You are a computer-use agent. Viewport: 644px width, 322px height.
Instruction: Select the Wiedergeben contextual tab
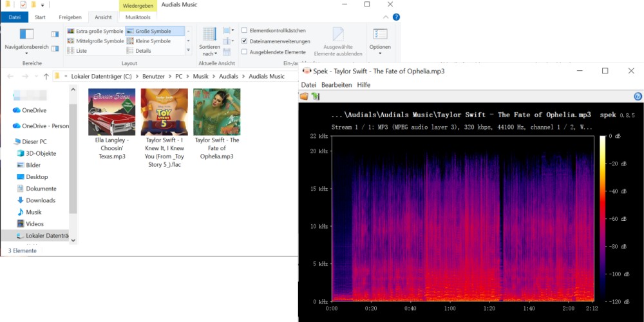click(138, 6)
